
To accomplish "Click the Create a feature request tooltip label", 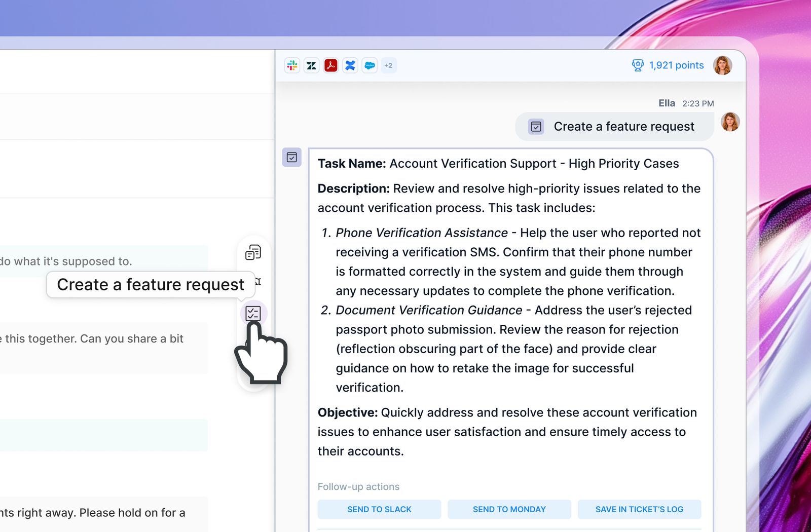I will (x=151, y=284).
